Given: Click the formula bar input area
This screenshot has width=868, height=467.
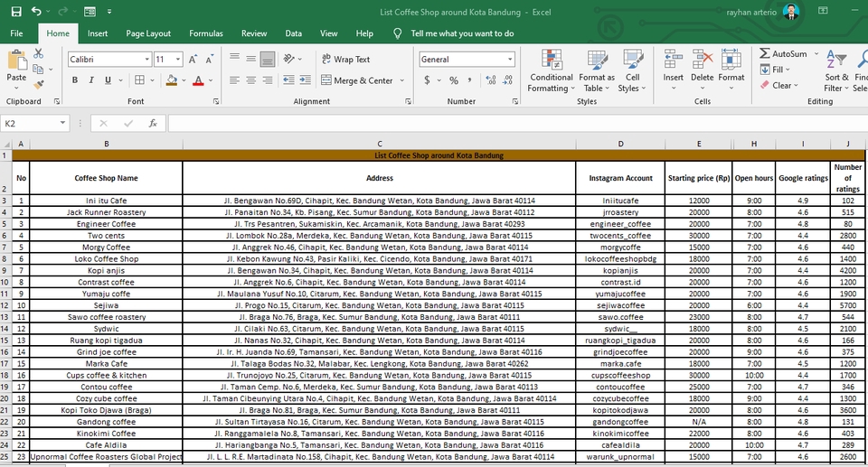Looking at the screenshot, I should tap(517, 123).
